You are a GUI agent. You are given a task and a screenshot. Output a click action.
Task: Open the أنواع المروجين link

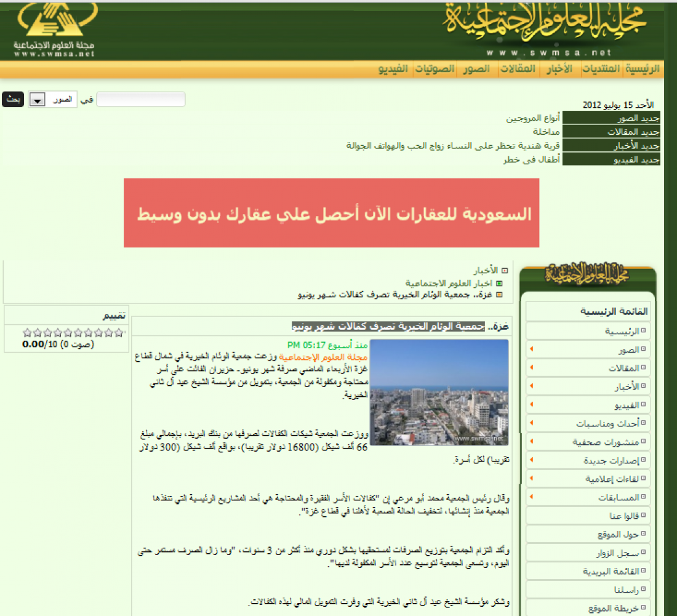pyautogui.click(x=533, y=118)
